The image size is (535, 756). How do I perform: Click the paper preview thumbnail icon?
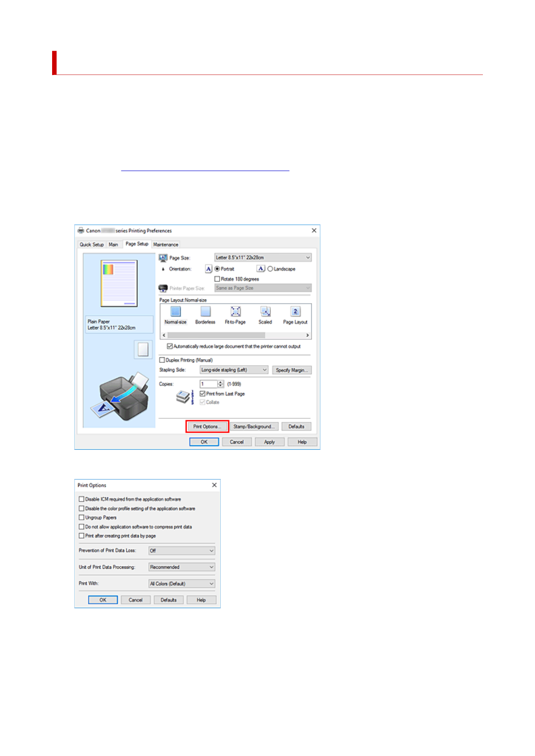pyautogui.click(x=143, y=350)
